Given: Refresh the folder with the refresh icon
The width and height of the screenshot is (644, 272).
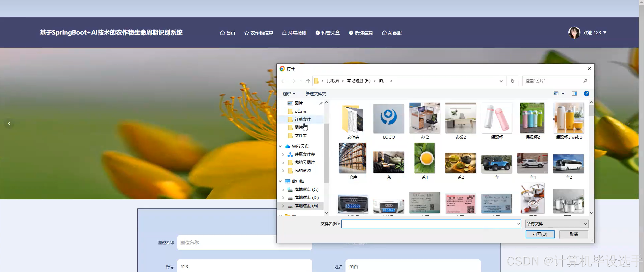Looking at the screenshot, I should (513, 81).
